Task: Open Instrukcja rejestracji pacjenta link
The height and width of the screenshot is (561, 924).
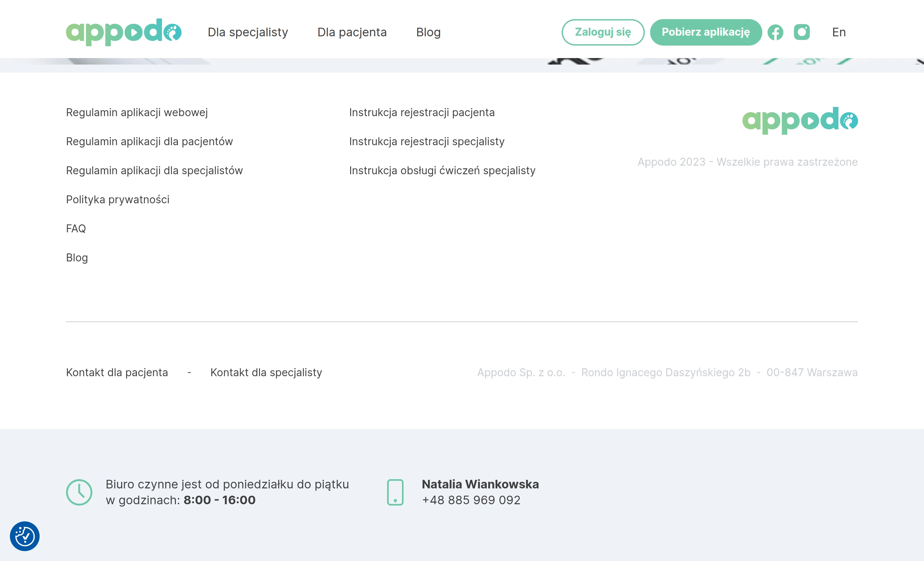Action: [421, 113]
